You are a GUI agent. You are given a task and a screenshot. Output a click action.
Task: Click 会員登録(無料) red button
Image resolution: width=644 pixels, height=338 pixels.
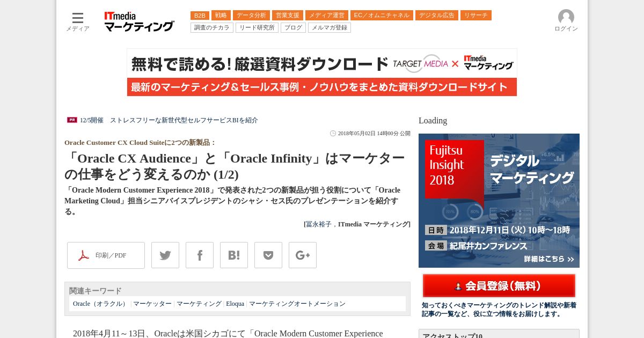pos(499,285)
